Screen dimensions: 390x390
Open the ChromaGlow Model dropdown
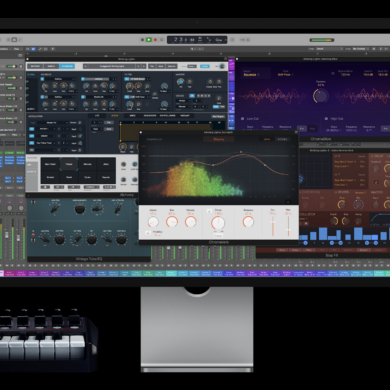click(x=255, y=74)
